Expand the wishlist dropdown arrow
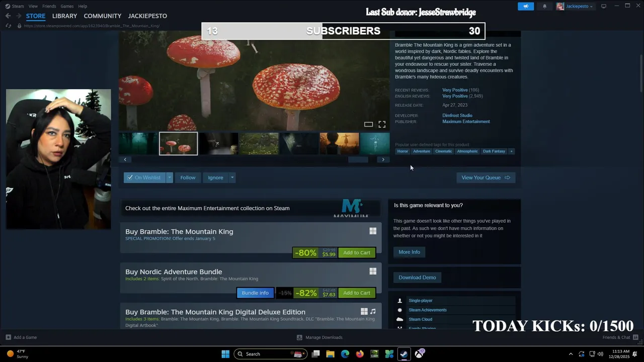This screenshot has height=362, width=644. pyautogui.click(x=170, y=177)
